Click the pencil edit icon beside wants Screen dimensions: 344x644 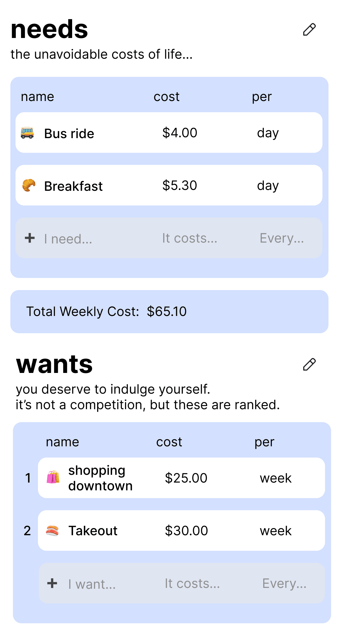pyautogui.click(x=309, y=365)
